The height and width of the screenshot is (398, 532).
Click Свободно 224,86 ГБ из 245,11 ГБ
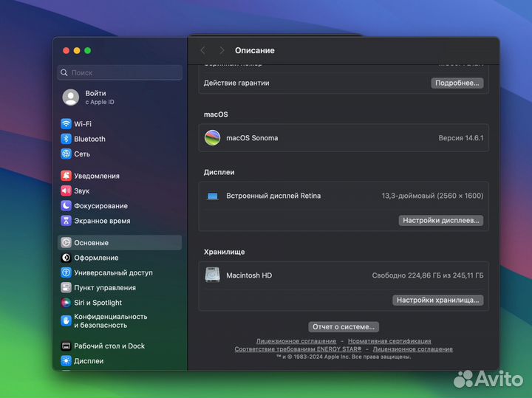[428, 275]
